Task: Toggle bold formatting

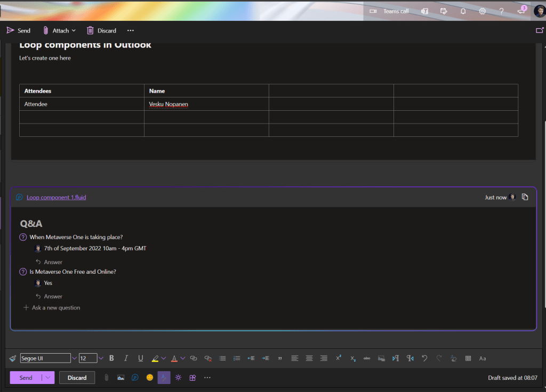Action: coord(111,358)
